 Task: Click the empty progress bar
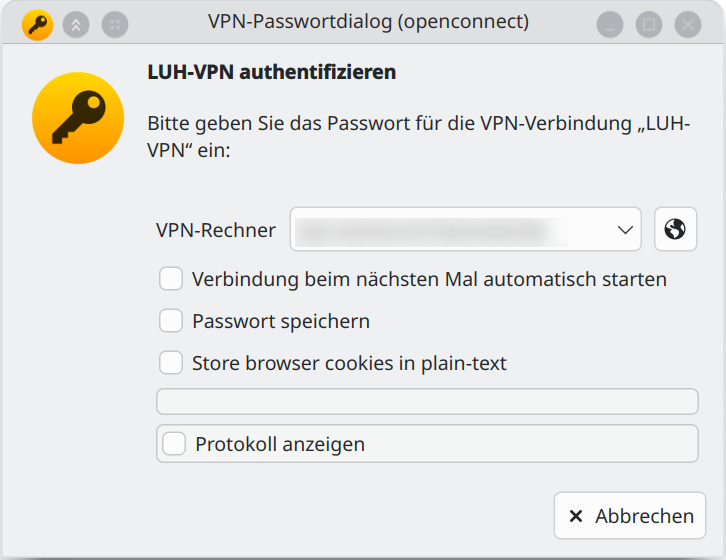[427, 401]
